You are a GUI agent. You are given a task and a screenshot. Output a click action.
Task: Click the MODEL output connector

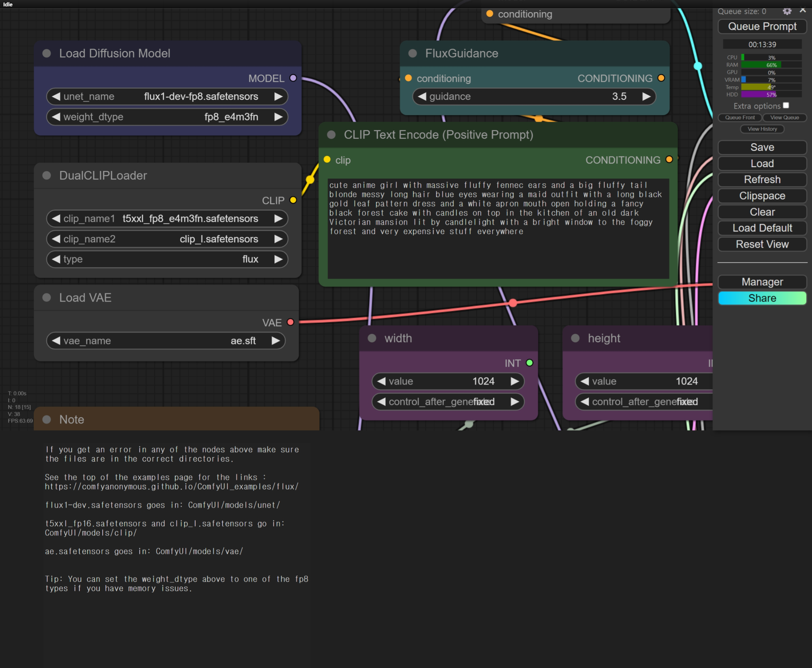point(293,78)
